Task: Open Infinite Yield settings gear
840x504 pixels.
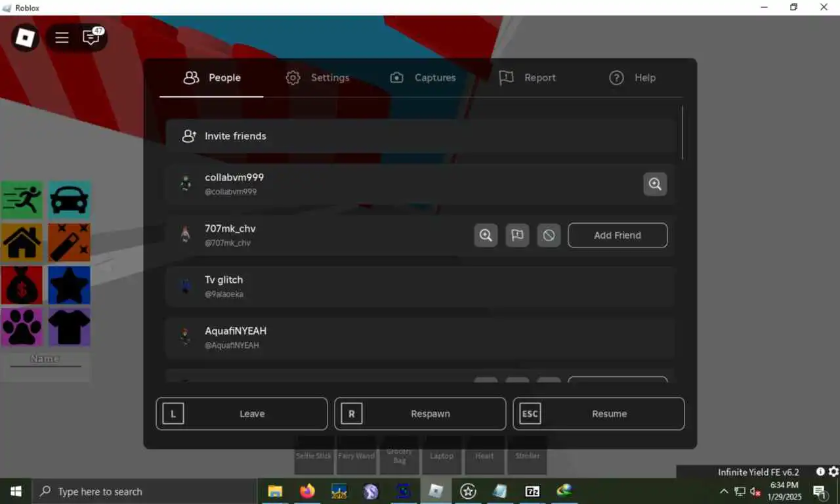Action: tap(833, 471)
